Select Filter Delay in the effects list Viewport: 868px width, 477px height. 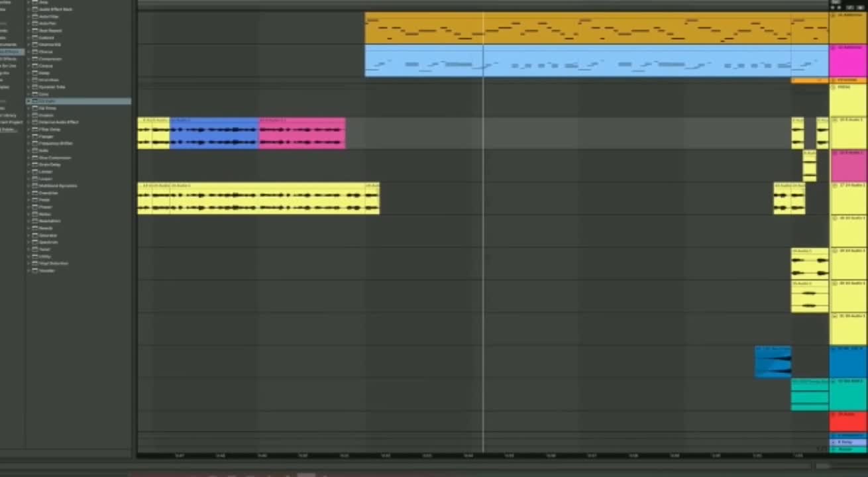coord(50,129)
